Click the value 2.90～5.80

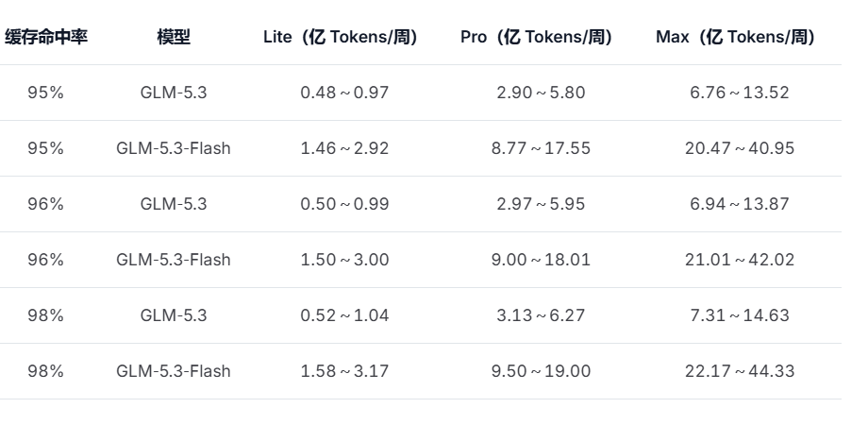(x=541, y=93)
